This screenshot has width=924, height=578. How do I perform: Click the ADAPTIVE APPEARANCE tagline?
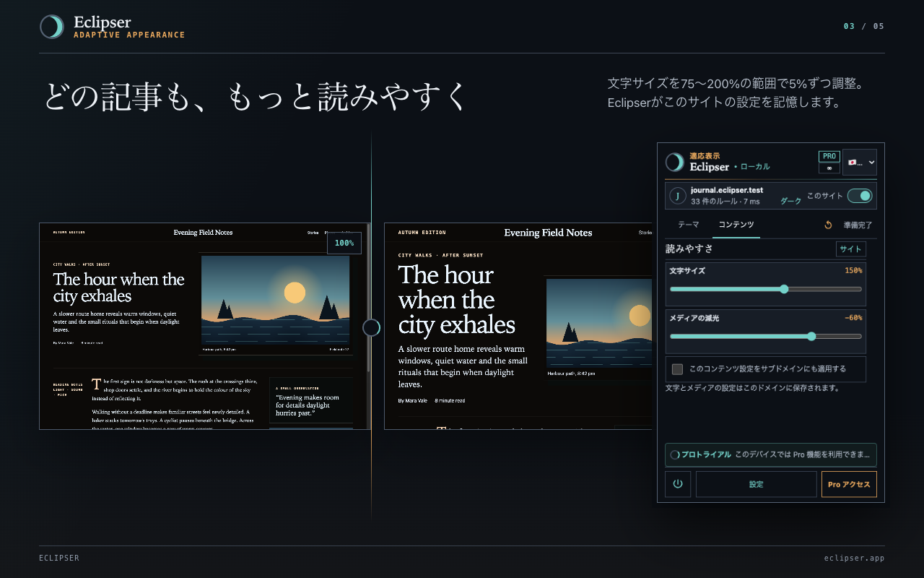[129, 35]
